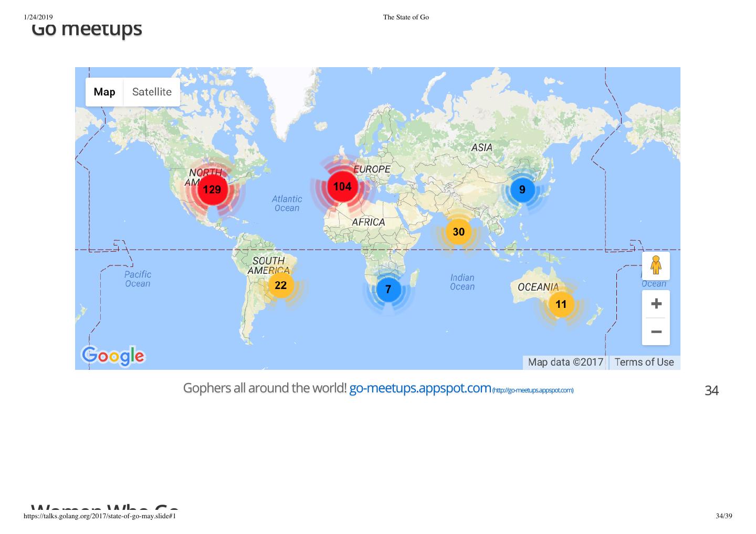Click the small parenthesized http://go-meetups.appspot.com URL

click(x=533, y=390)
